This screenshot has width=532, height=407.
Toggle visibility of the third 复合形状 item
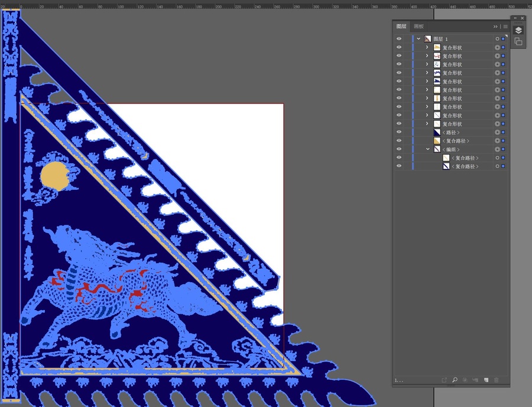(x=399, y=64)
